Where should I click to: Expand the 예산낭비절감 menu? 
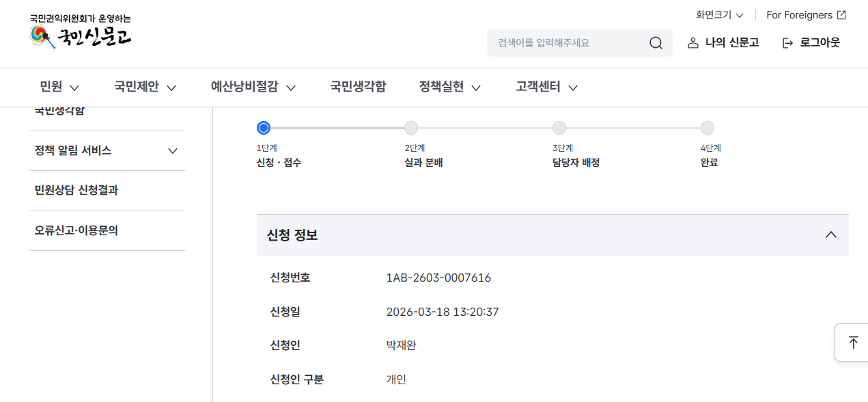tap(253, 87)
